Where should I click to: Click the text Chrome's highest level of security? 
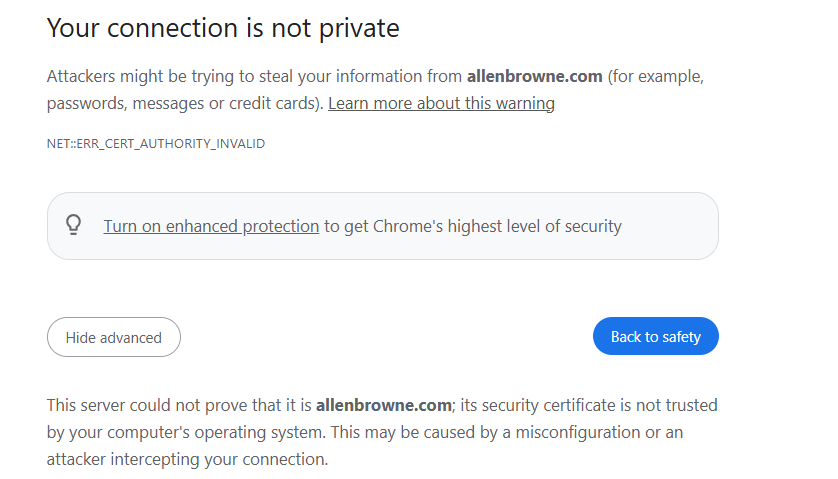click(x=497, y=226)
